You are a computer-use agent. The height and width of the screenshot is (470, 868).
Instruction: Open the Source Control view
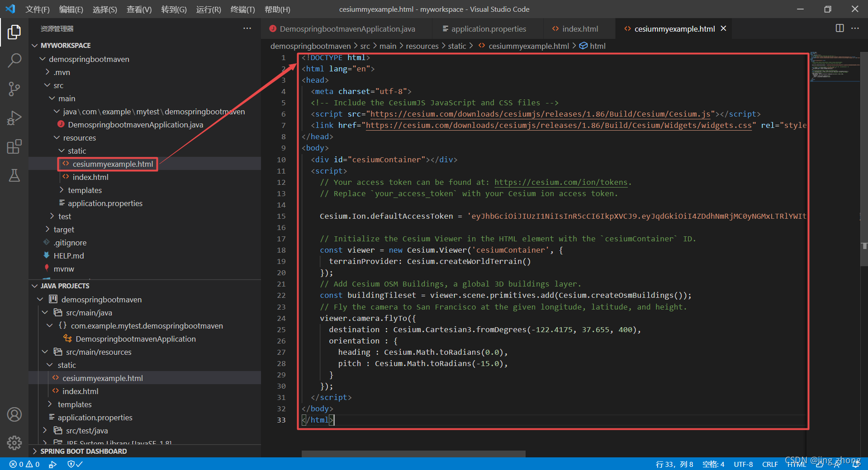pyautogui.click(x=14, y=89)
